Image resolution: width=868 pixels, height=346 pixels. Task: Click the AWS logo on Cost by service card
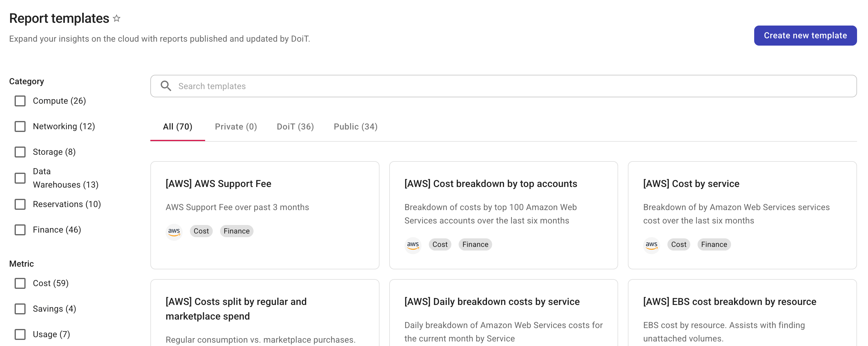651,245
